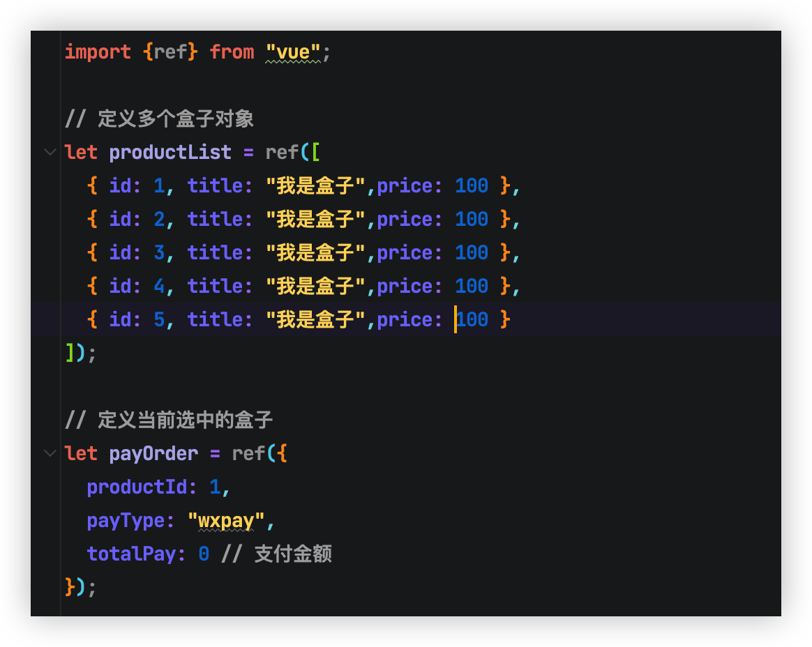
Task: Click the "vue" import string
Action: point(293,52)
